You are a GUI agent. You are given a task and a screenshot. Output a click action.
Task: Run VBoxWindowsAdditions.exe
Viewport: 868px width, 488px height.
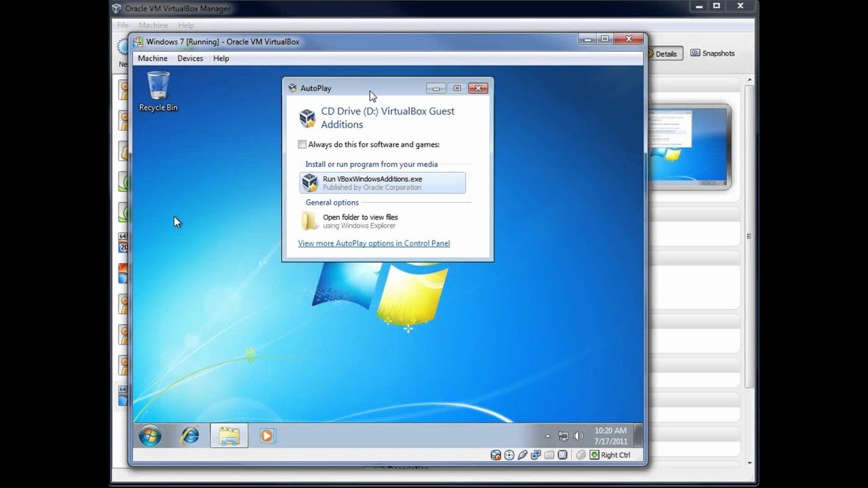pos(382,183)
